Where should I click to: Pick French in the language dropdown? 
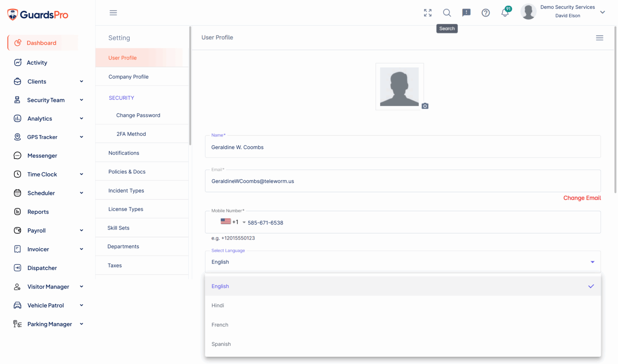click(x=220, y=324)
